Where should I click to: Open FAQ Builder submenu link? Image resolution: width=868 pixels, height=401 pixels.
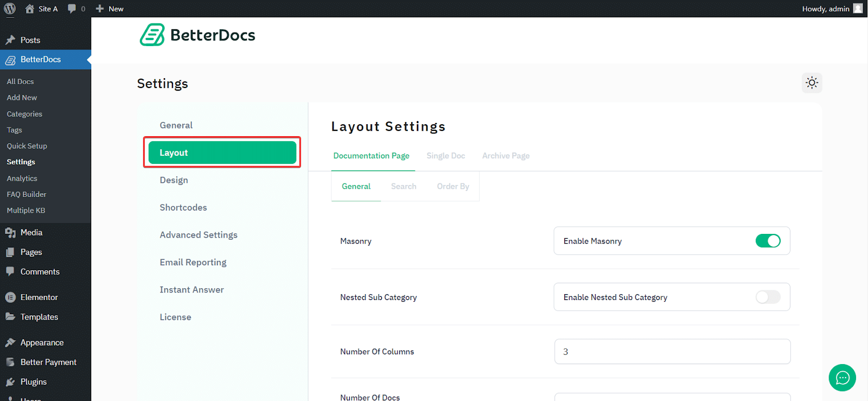[27, 194]
